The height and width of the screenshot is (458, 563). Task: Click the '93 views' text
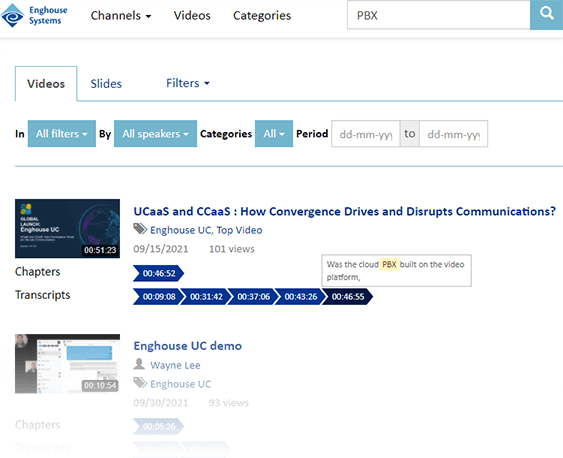pyautogui.click(x=229, y=402)
